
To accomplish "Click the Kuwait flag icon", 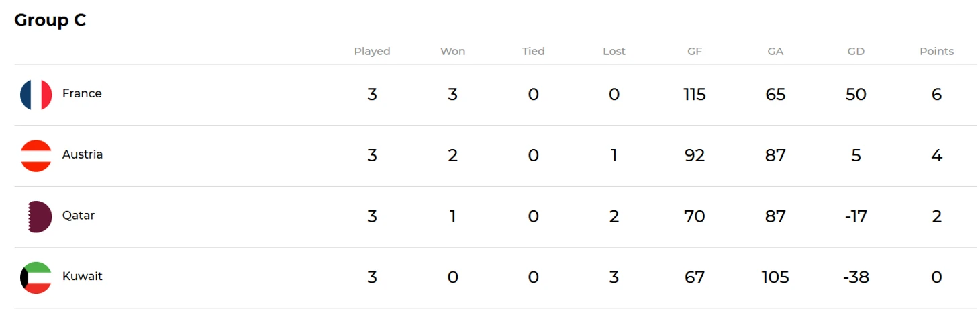I will pos(36,277).
